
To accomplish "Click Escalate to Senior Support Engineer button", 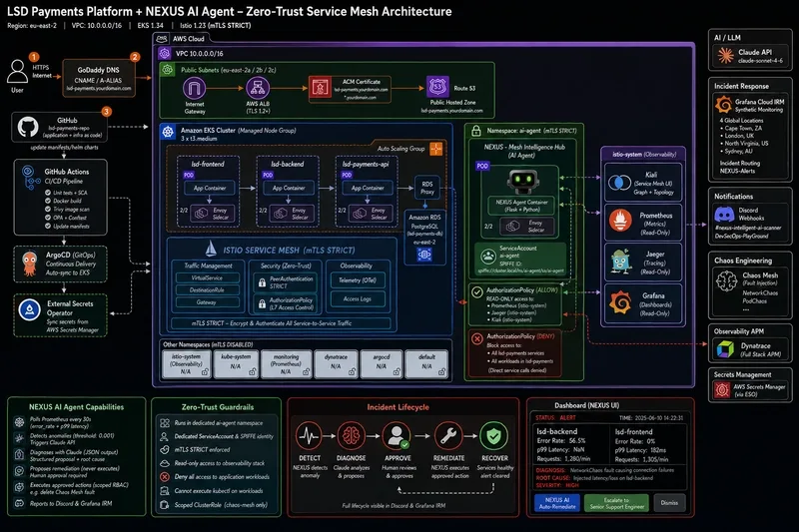I will point(616,503).
